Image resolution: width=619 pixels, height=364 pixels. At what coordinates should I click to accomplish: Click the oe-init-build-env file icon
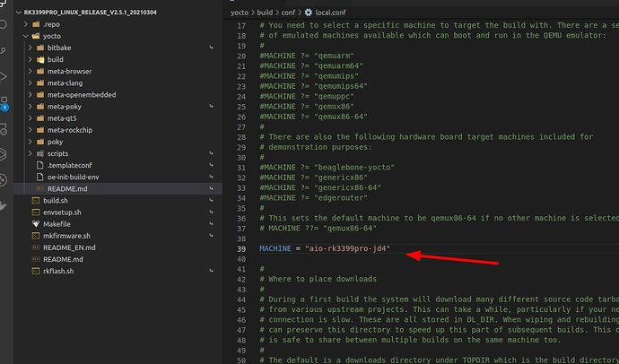[x=39, y=178]
